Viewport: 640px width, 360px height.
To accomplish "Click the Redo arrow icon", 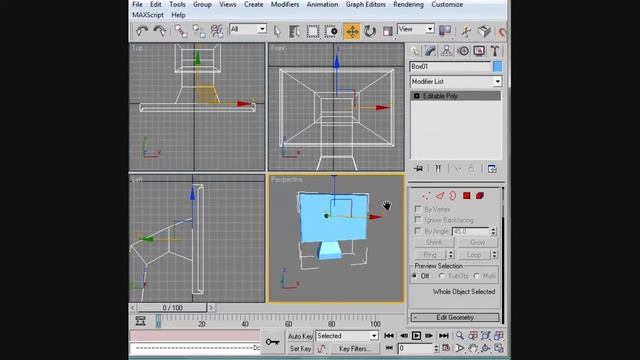I will point(160,31).
